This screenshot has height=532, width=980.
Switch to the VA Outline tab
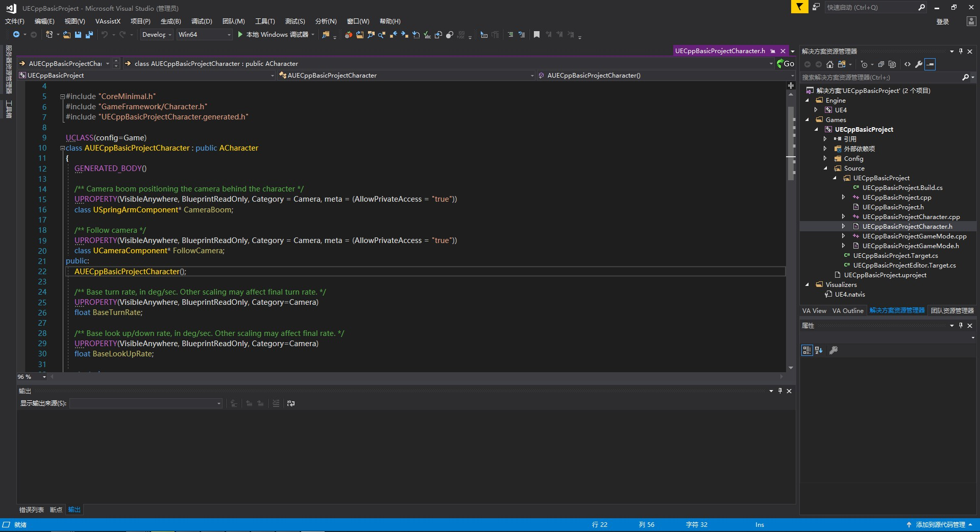848,310
